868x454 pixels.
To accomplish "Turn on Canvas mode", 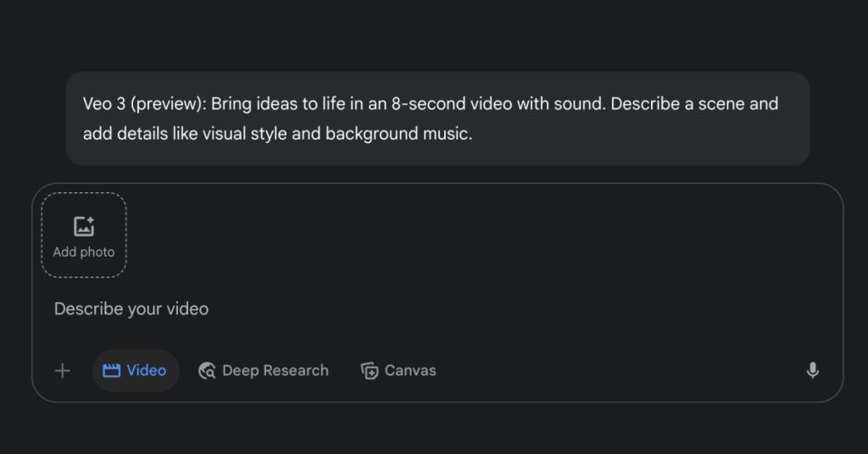I will [398, 370].
